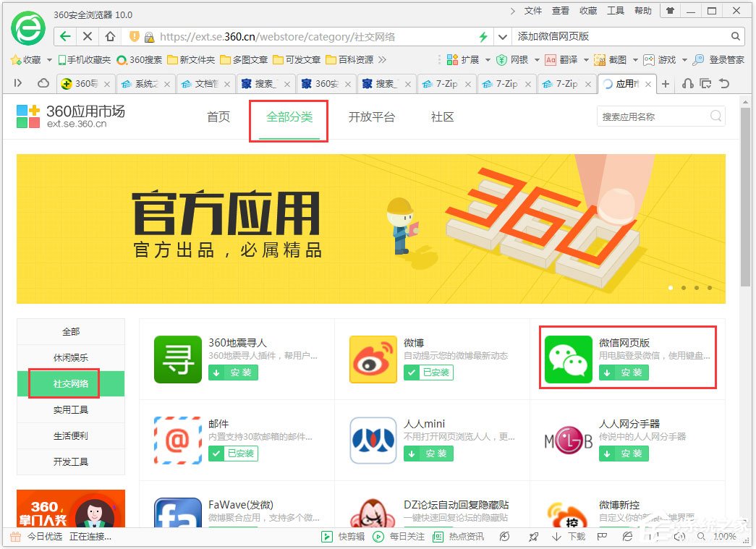
Task: Open the 游戏 games center
Action: [667, 59]
